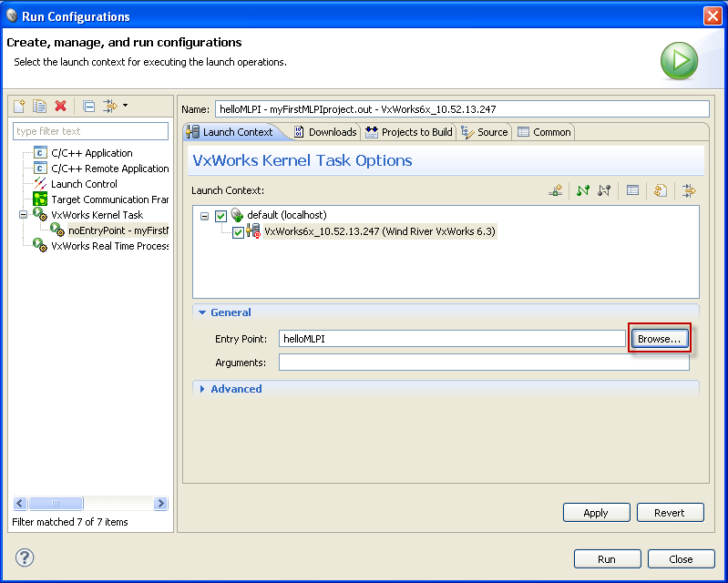The width and height of the screenshot is (728, 583).
Task: Select VxWorks Real Time Process item
Action: pyautogui.click(x=110, y=246)
